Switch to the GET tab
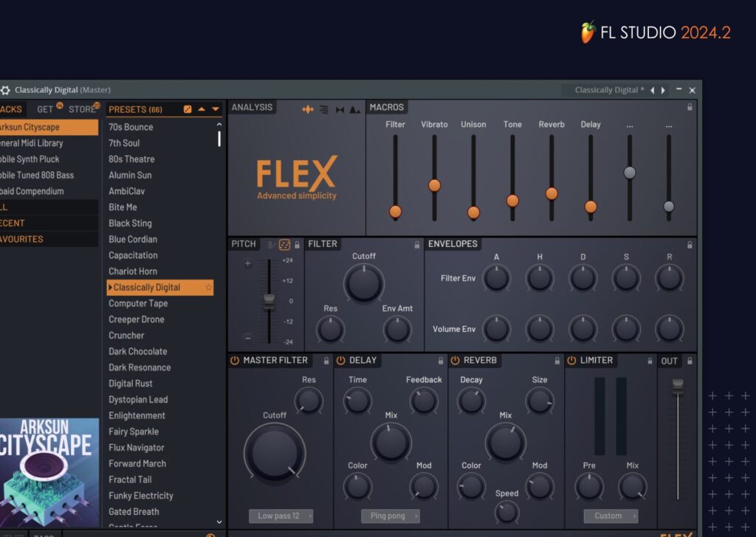756x537 pixels. 45,109
